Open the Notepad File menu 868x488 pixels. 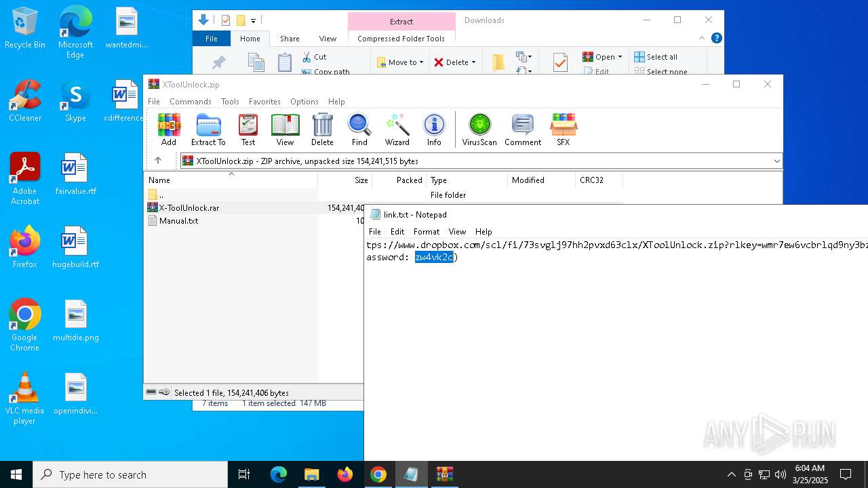[x=375, y=232]
